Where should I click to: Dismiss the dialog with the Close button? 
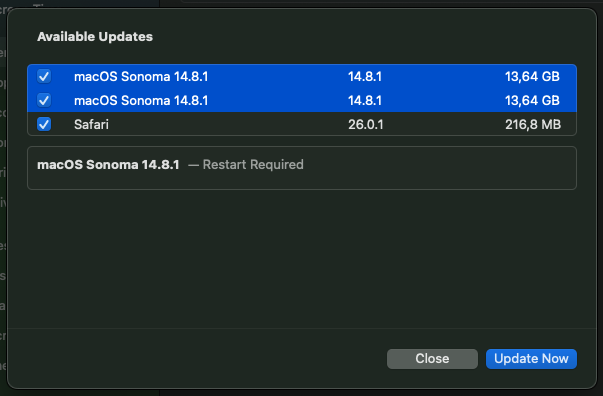tap(432, 359)
